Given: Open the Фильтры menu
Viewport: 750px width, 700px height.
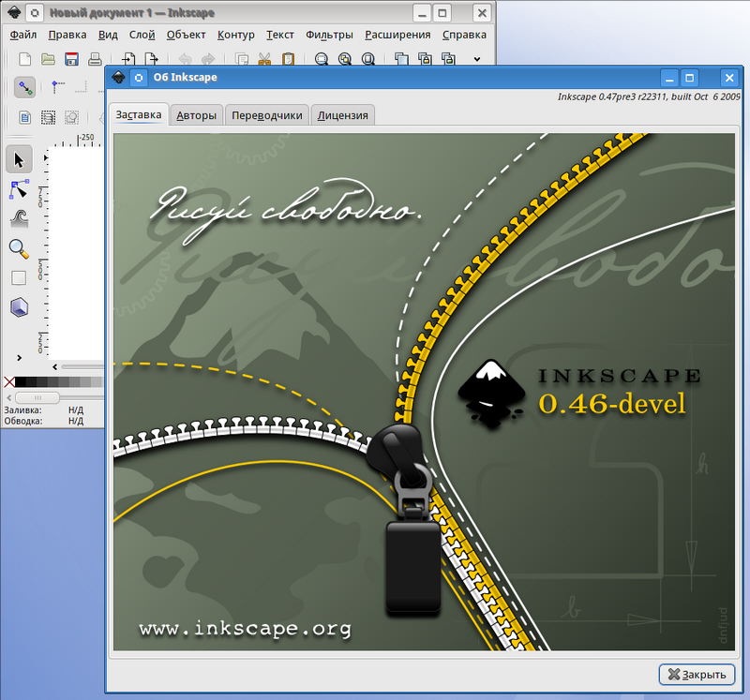Looking at the screenshot, I should pos(330,35).
